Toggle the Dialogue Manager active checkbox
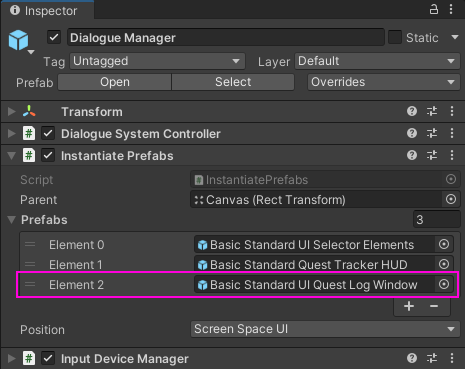The image size is (465, 369). pos(54,37)
